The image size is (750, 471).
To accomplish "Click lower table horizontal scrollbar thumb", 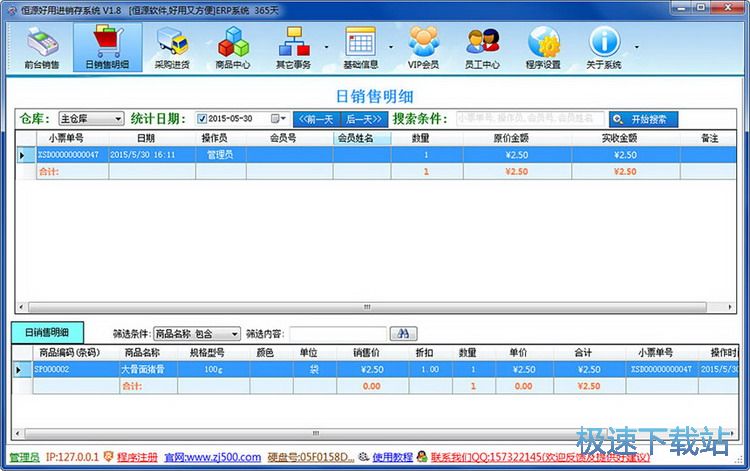I will [316, 434].
